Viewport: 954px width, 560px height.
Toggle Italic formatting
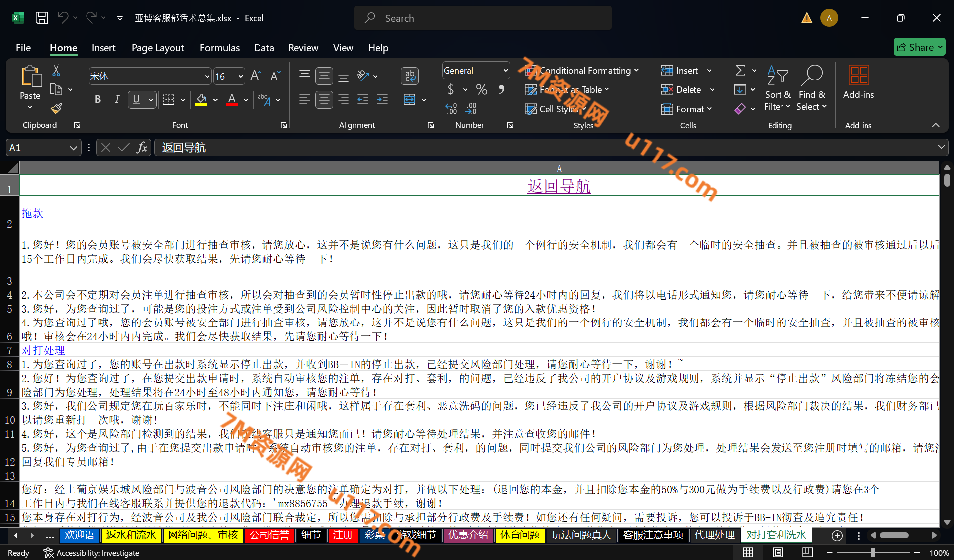pos(117,100)
